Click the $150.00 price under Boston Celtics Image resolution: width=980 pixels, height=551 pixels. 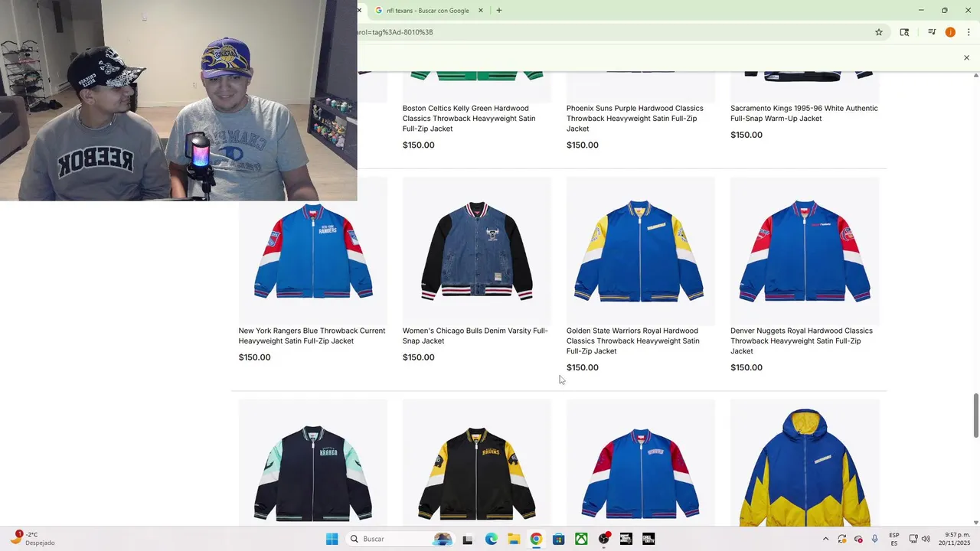tap(419, 145)
